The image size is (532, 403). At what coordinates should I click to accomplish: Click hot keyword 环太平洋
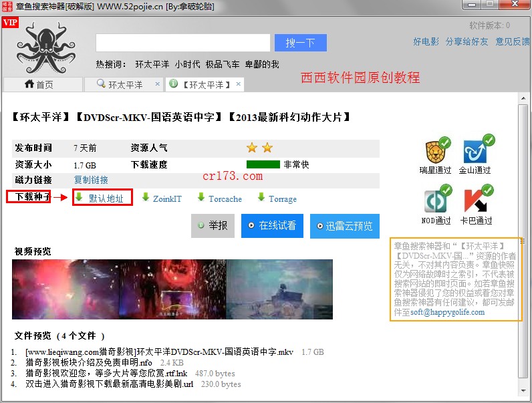(152, 64)
